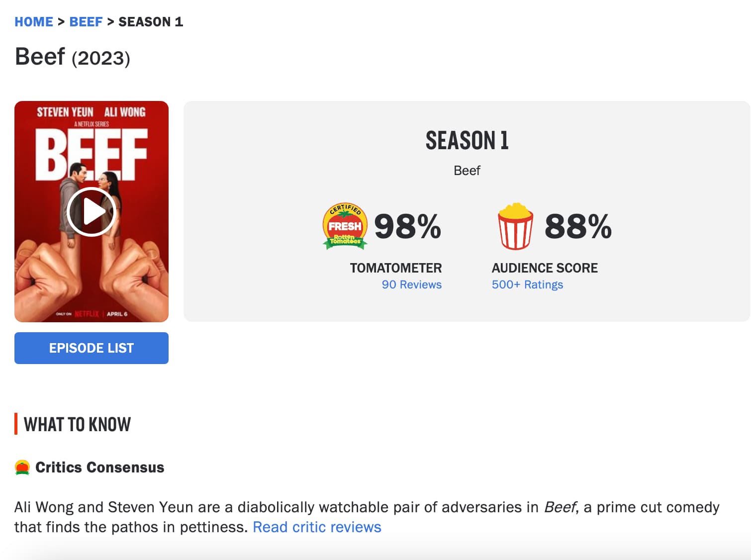The width and height of the screenshot is (751, 560).
Task: Follow the Read critic reviews link
Action: (317, 527)
